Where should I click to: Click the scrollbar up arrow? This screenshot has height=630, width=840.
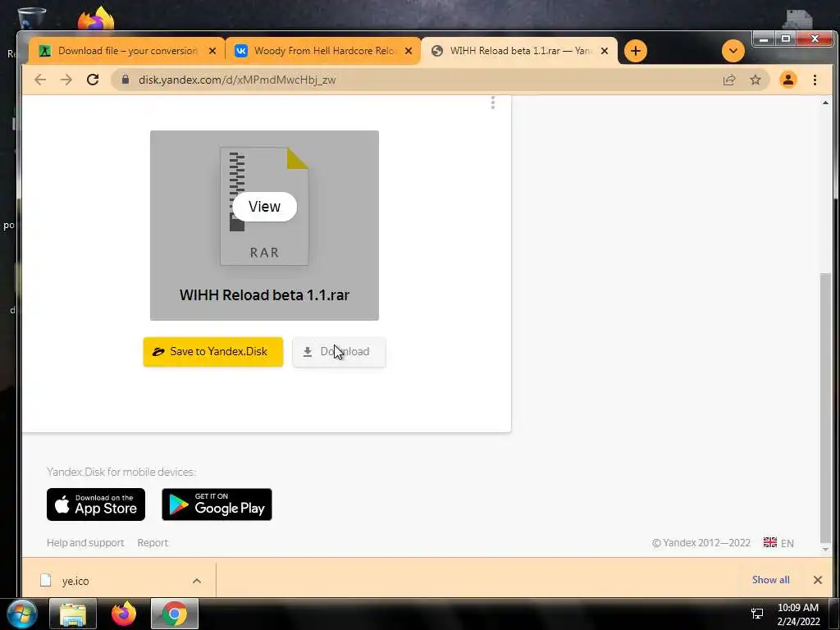(825, 103)
